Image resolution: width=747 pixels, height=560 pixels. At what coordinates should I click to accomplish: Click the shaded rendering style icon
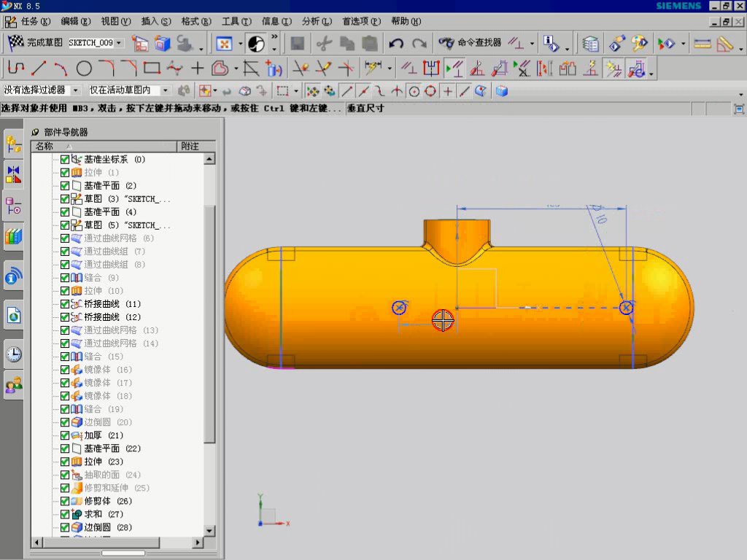256,44
